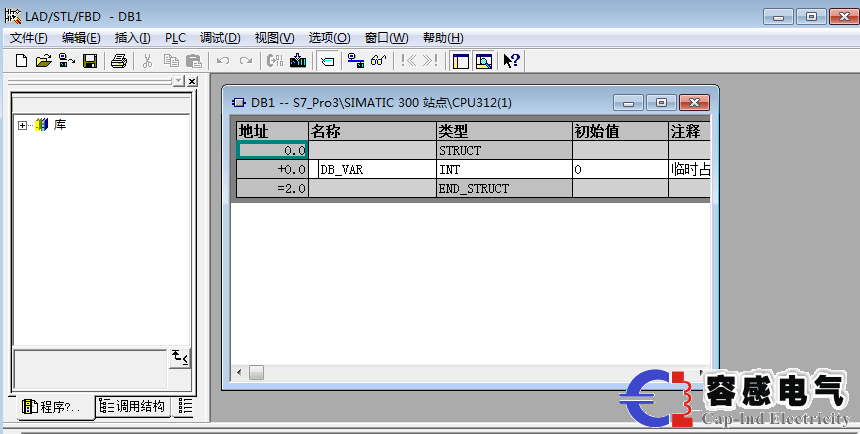860x434 pixels.
Task: Maximize the DB1 child window
Action: coord(661,103)
